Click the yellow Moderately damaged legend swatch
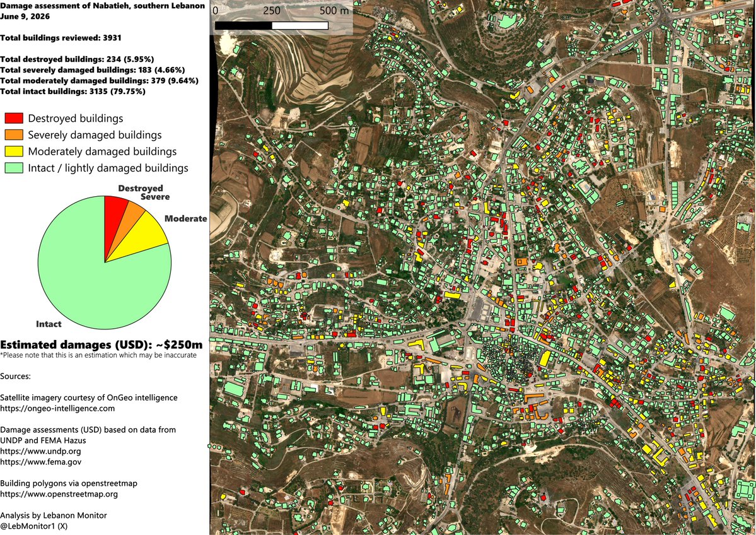The width and height of the screenshot is (756, 535). pos(13,151)
